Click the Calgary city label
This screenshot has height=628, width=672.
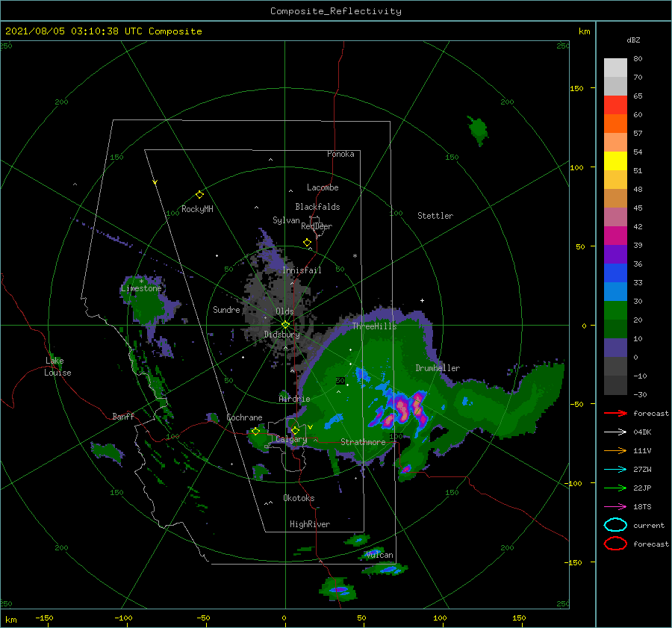[x=291, y=439]
